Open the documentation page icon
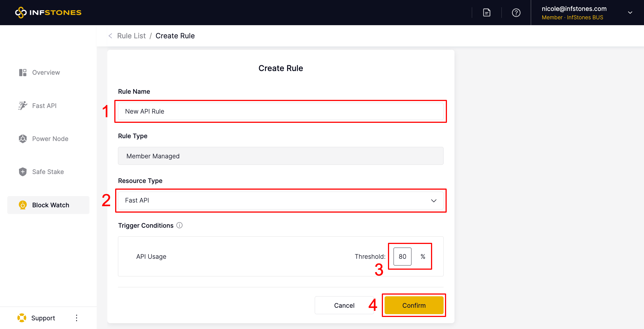This screenshot has width=644, height=329. coord(487,13)
